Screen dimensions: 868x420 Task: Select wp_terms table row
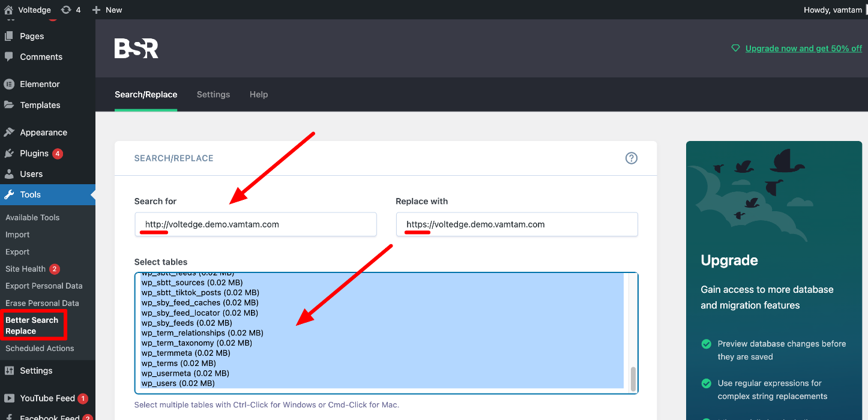(382, 364)
